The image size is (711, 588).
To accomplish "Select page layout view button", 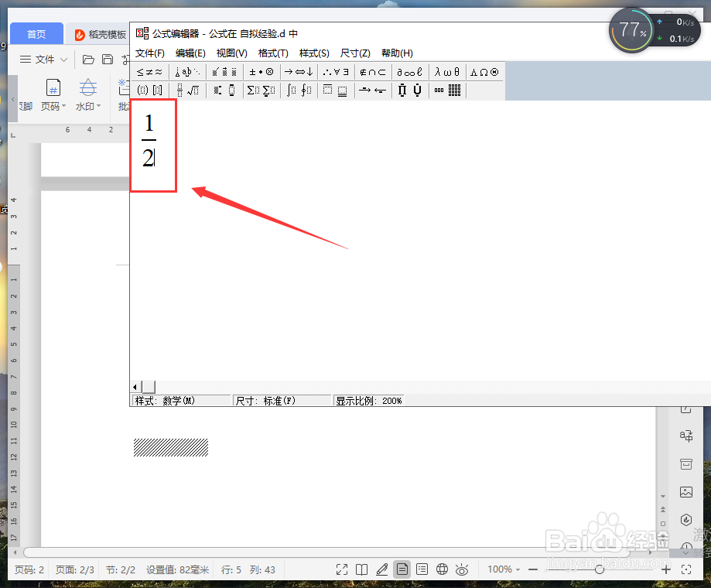I will tap(402, 569).
